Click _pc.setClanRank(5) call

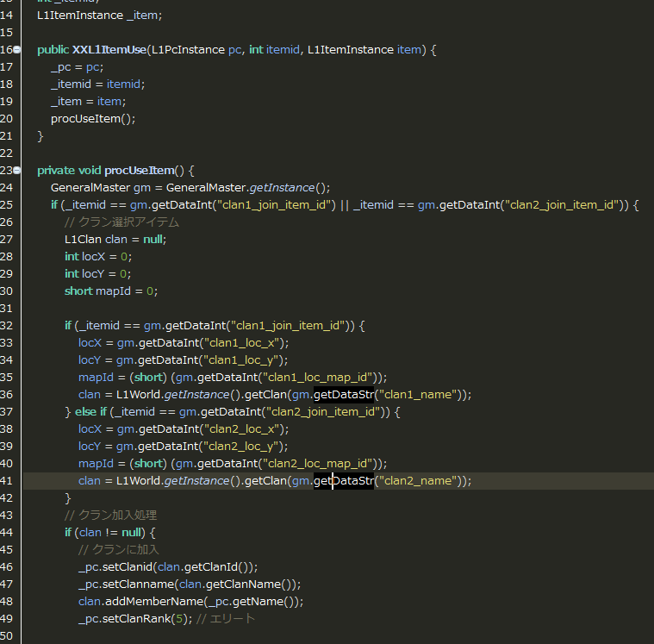135,619
